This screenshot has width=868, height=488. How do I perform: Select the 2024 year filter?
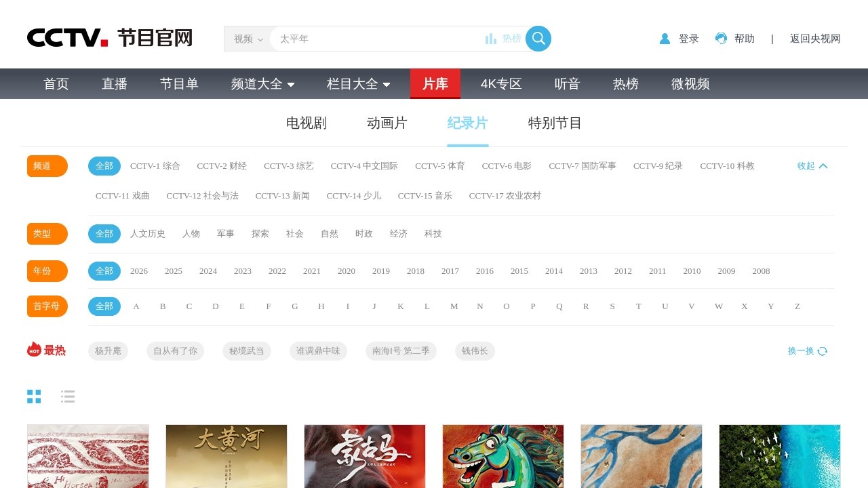click(208, 271)
